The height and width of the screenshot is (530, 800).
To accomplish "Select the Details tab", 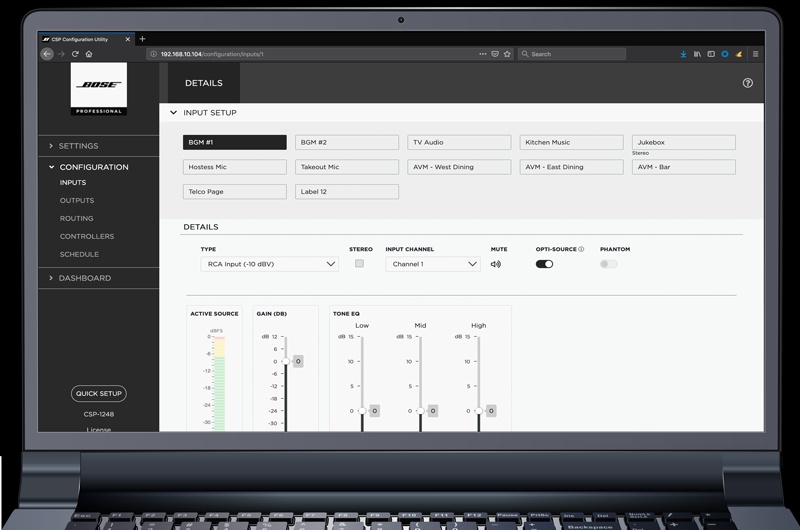I will pyautogui.click(x=204, y=83).
